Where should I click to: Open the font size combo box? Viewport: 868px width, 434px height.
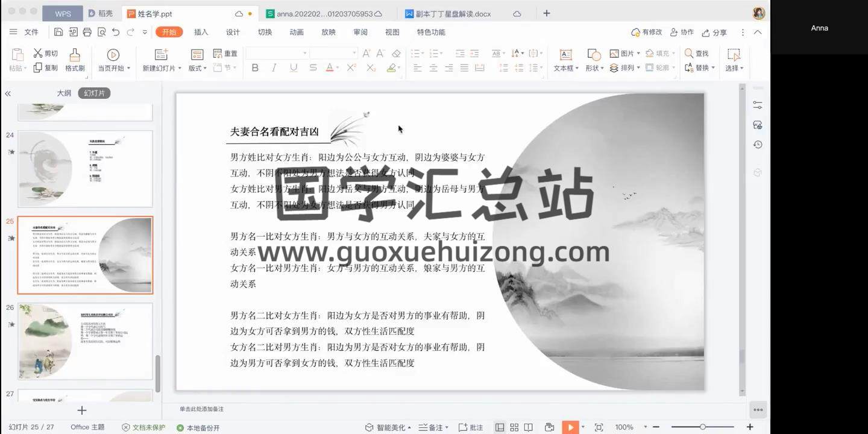click(x=334, y=54)
